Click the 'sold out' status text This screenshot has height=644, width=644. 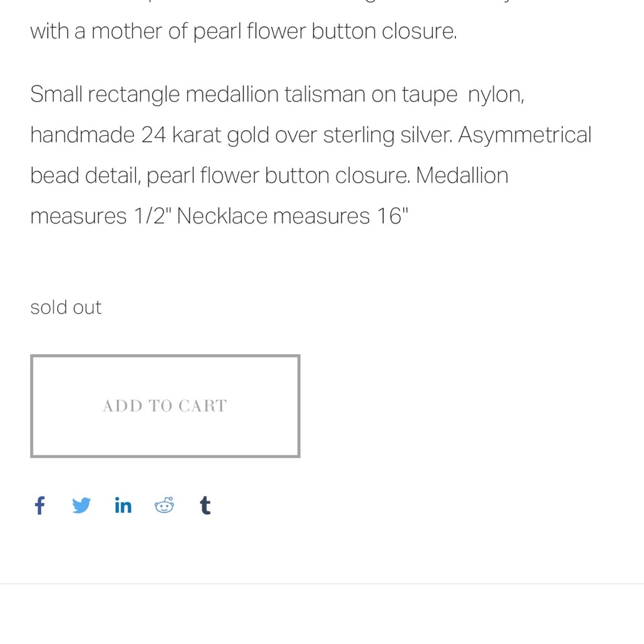point(66,307)
